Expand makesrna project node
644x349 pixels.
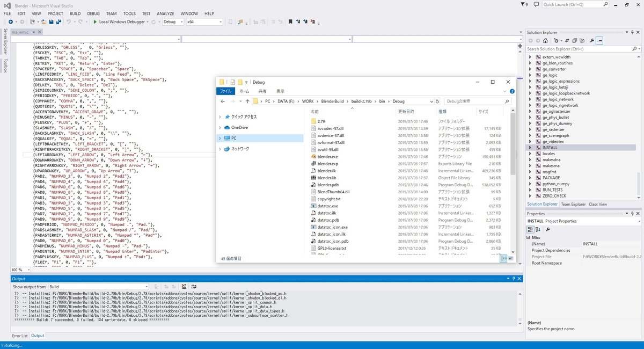pos(531,165)
